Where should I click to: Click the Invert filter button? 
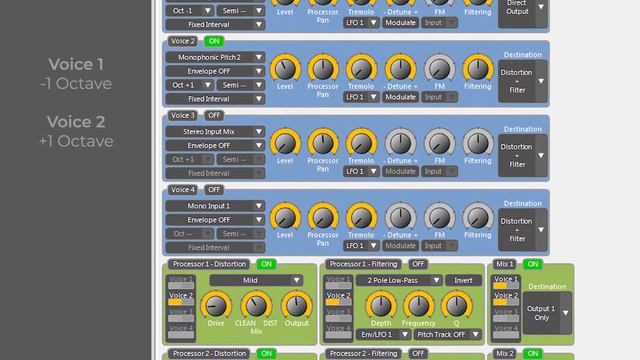tap(463, 280)
